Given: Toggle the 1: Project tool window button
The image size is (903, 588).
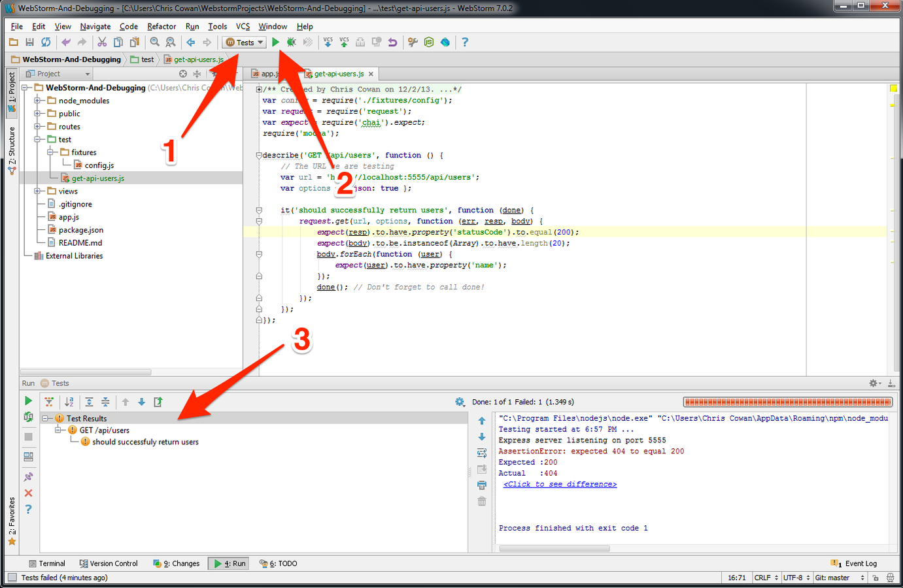Looking at the screenshot, I should (12, 93).
